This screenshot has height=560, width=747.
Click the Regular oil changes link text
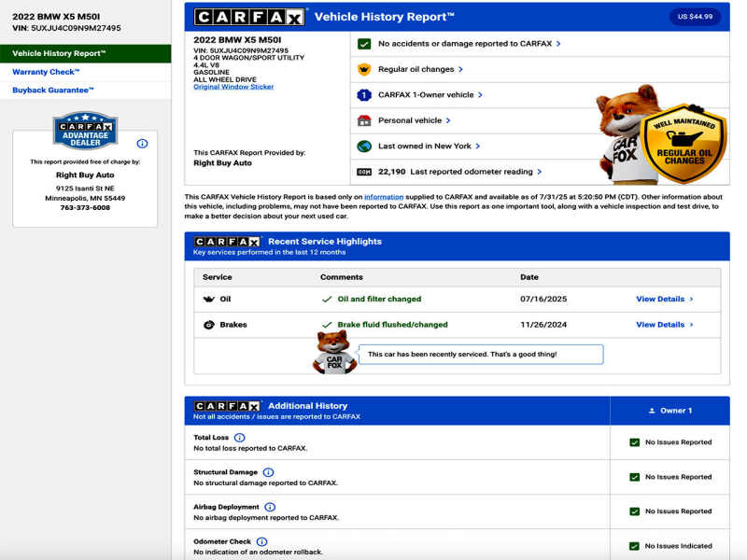[x=416, y=69]
